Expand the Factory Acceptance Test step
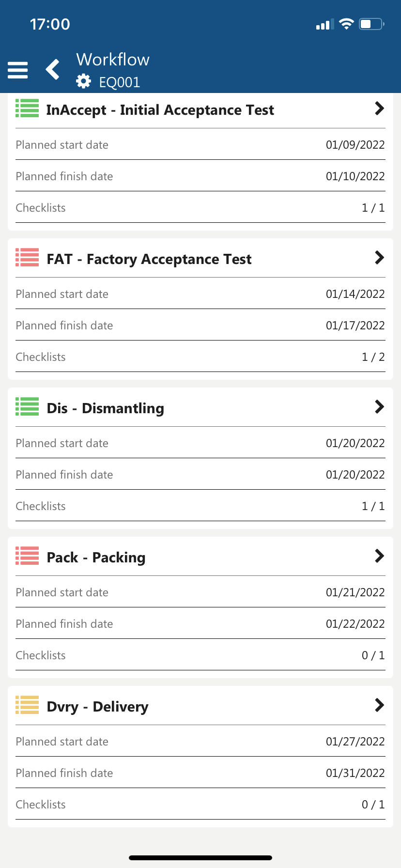Image resolution: width=401 pixels, height=868 pixels. (379, 258)
